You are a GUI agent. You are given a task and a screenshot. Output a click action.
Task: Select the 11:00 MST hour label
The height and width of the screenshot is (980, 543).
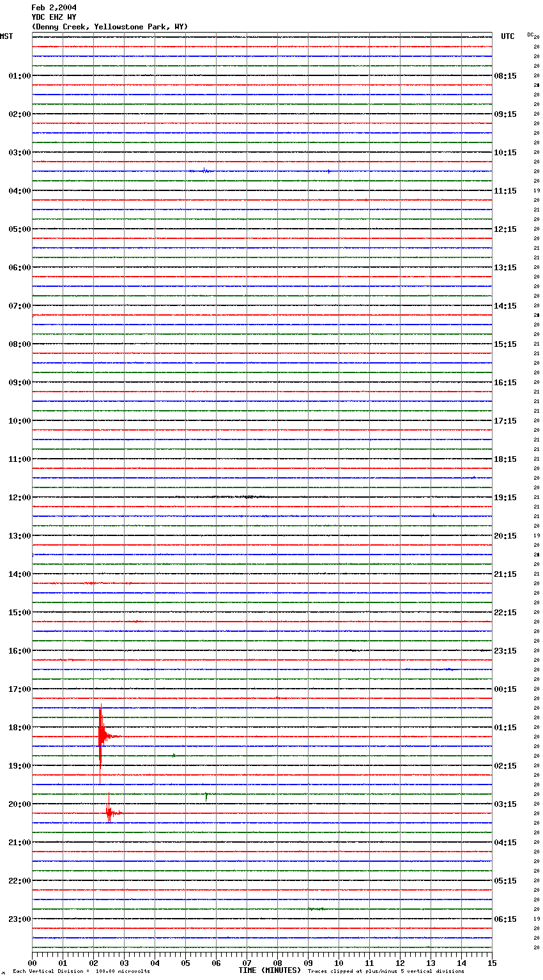pos(19,459)
